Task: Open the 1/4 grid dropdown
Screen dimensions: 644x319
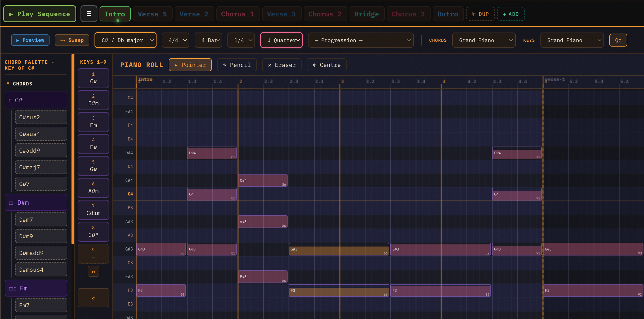Action: pyautogui.click(x=241, y=40)
